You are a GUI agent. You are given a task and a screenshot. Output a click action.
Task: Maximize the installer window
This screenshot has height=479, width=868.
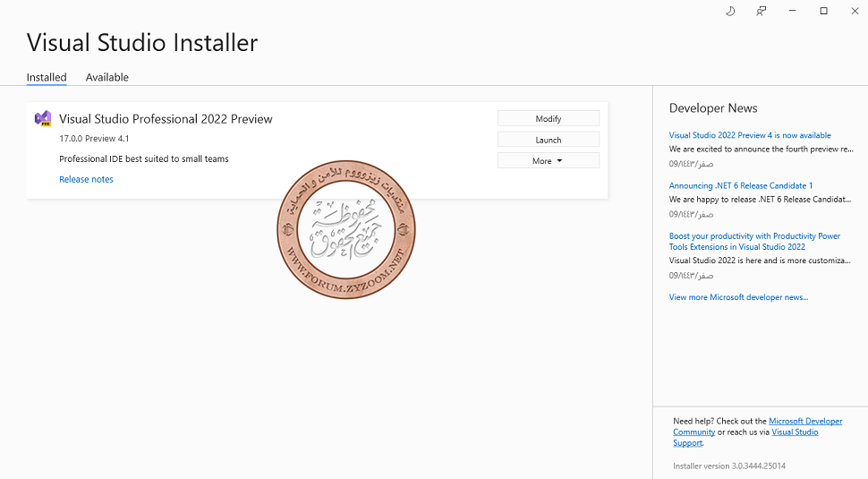824,11
